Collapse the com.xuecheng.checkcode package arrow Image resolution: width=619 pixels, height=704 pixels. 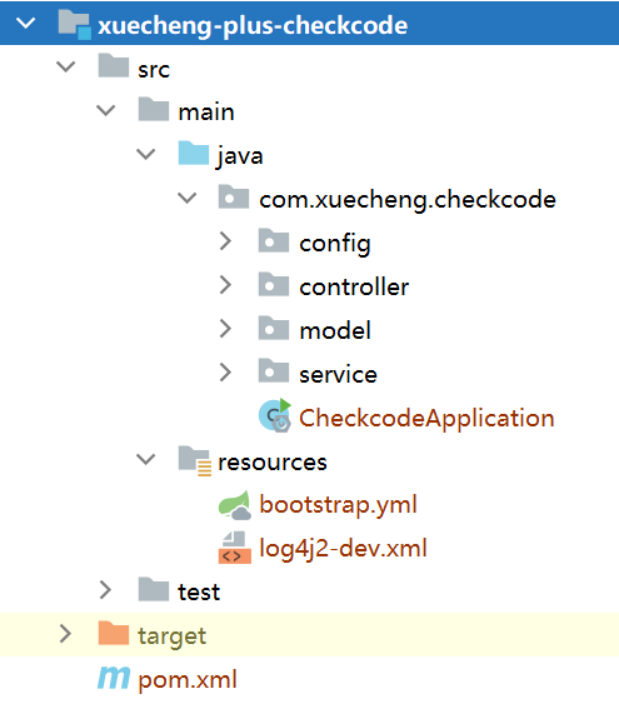tap(186, 198)
